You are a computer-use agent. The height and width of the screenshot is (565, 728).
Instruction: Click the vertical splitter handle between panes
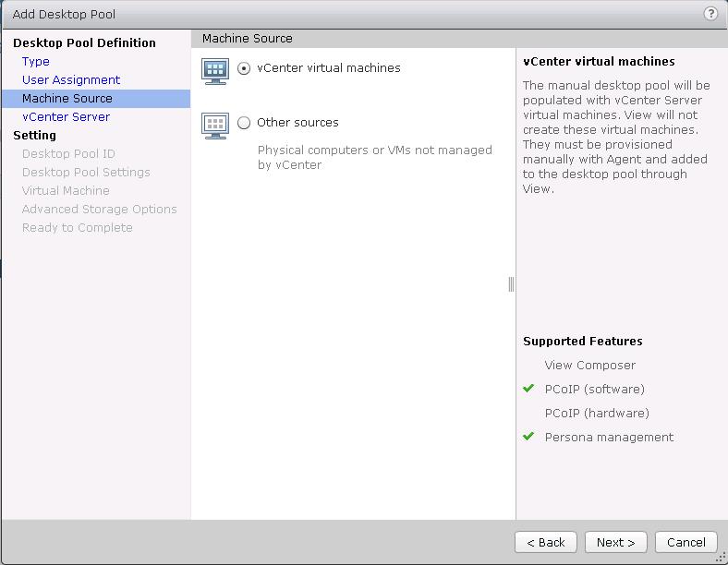tap(511, 284)
